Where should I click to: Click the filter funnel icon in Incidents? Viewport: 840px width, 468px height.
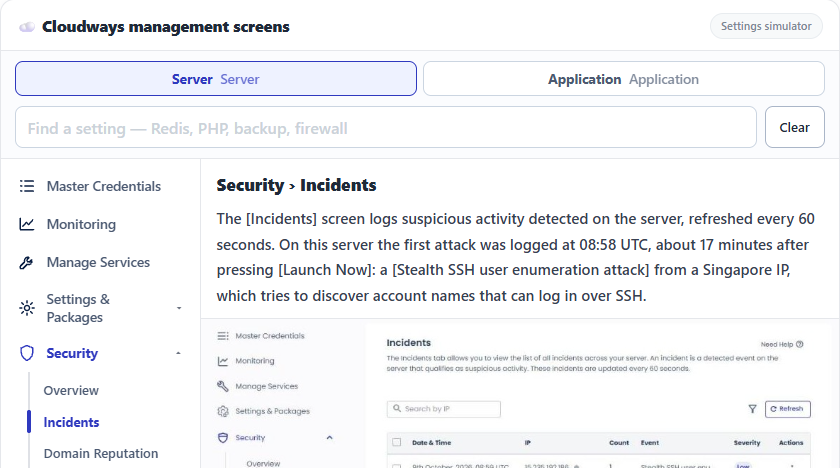752,409
